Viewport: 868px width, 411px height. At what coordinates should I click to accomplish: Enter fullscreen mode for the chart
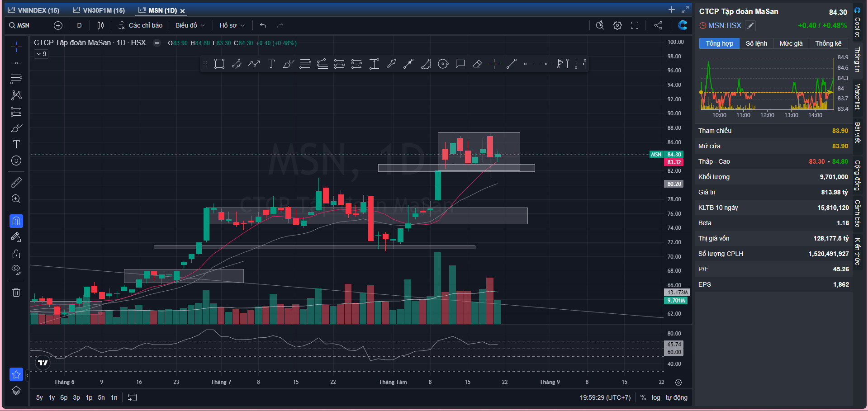click(x=635, y=25)
